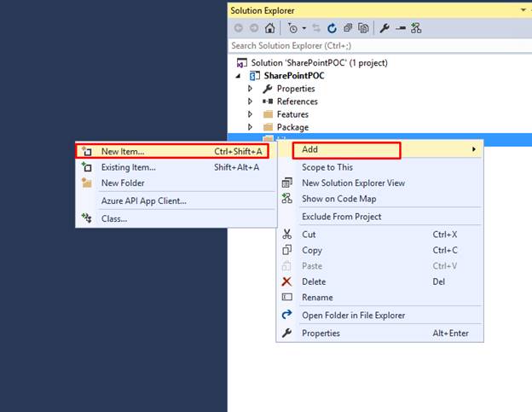Choose Class... from Add submenu
The width and height of the screenshot is (532, 412).
176,218
